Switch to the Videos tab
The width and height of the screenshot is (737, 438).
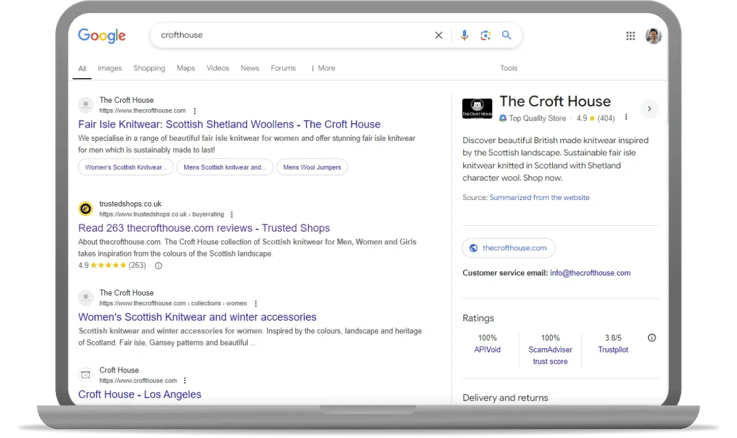tap(218, 68)
